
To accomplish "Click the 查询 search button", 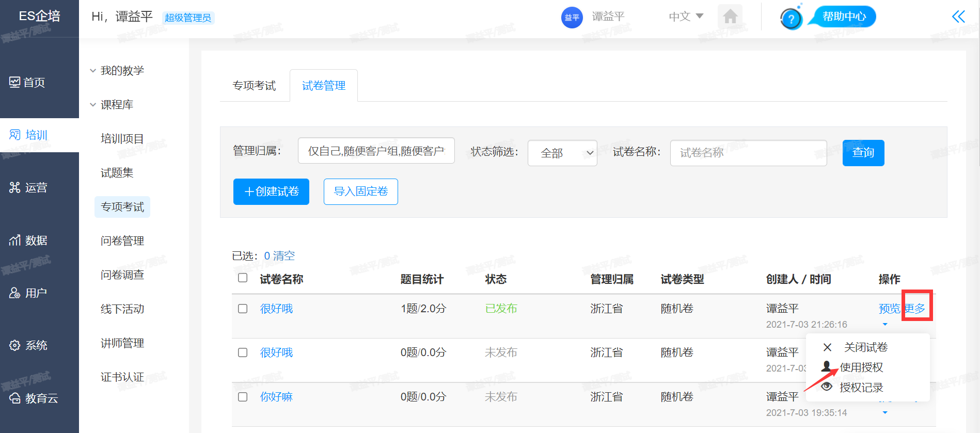I will [863, 153].
